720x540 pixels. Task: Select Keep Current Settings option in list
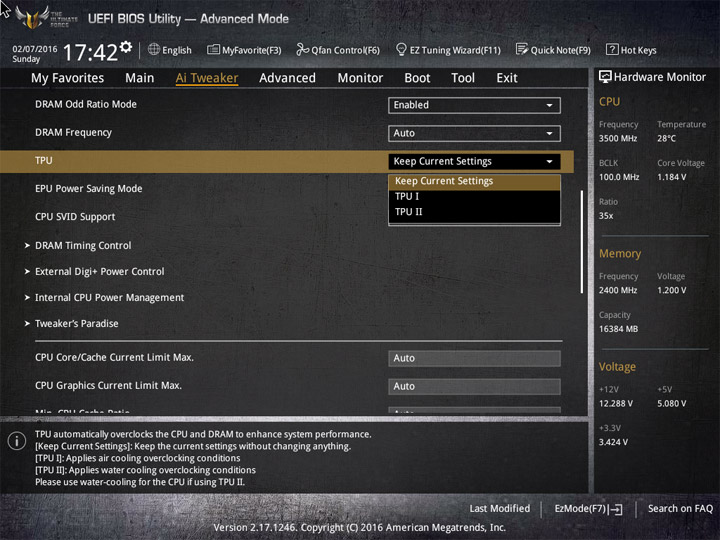point(474,181)
